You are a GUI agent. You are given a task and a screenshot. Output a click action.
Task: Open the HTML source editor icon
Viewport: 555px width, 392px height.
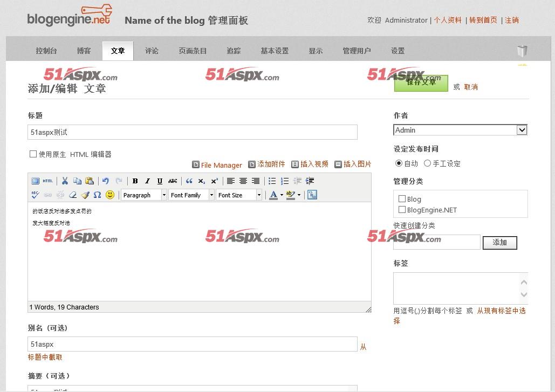click(x=48, y=181)
